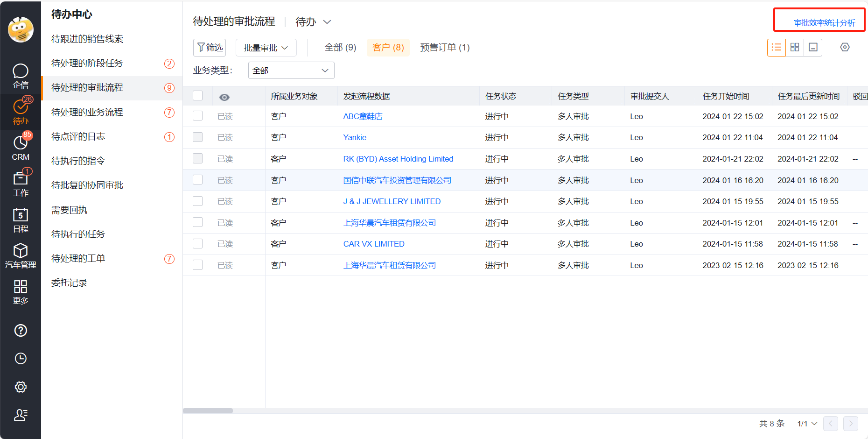Check the RK (BYD) Asset Holding row checkbox

(198, 158)
